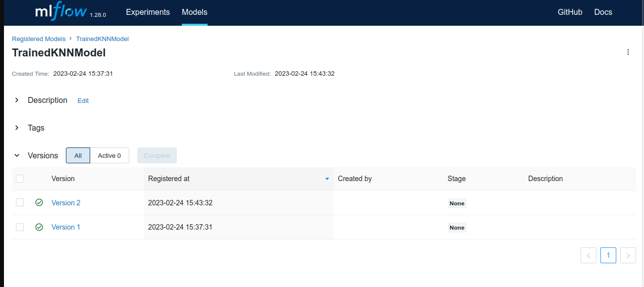The image size is (644, 287).
Task: Open the Models tab
Action: [194, 12]
